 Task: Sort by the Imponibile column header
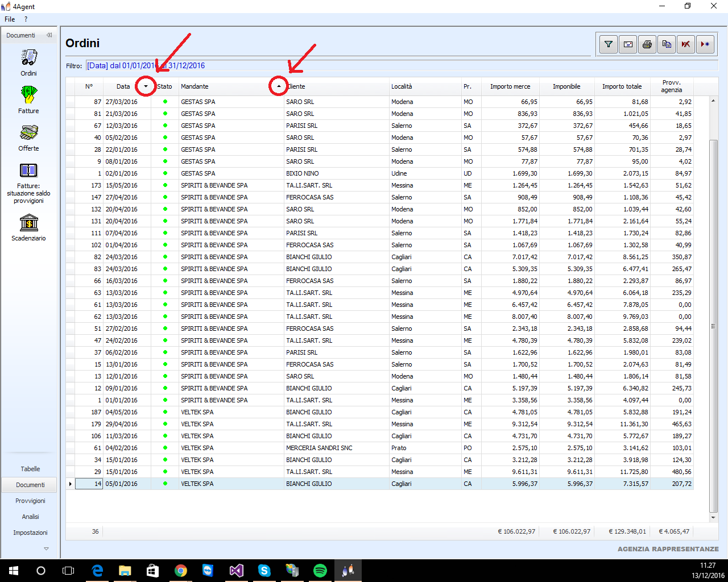tap(566, 86)
